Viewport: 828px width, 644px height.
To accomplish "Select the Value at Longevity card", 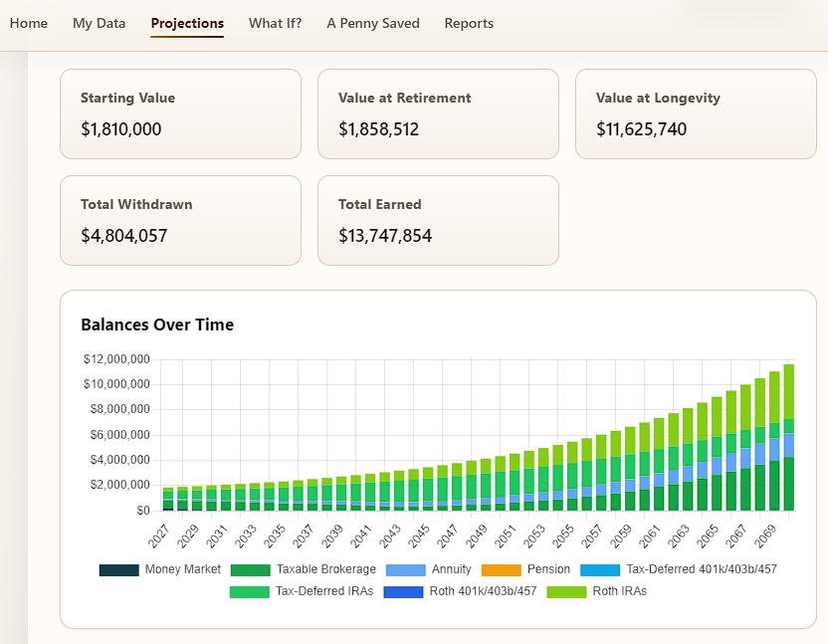I will (696, 113).
